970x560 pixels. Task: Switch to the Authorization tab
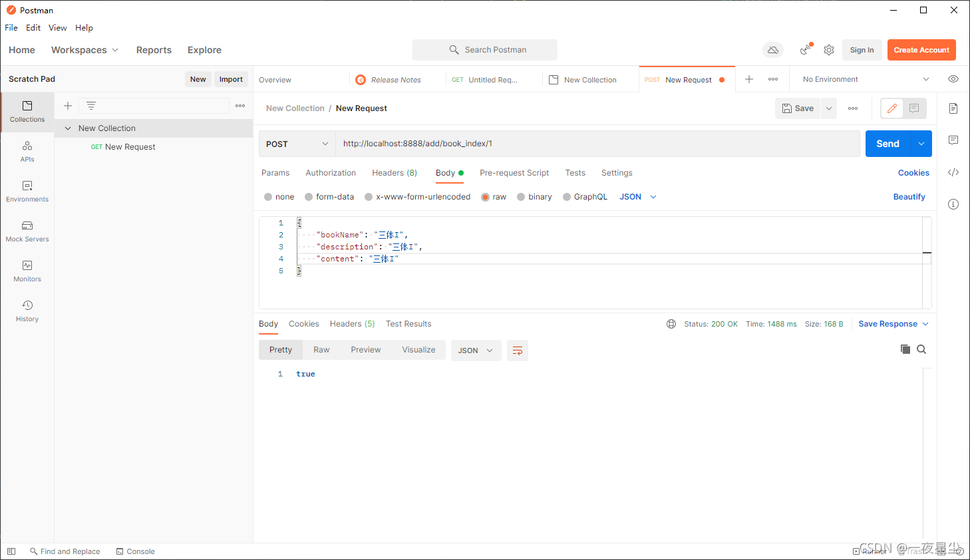tap(331, 173)
